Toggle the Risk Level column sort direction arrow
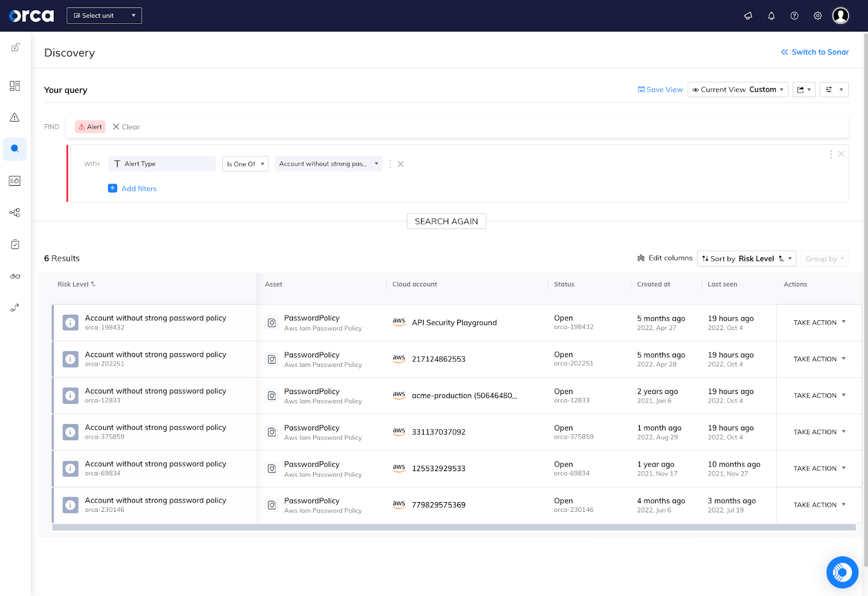The image size is (868, 596). click(93, 283)
